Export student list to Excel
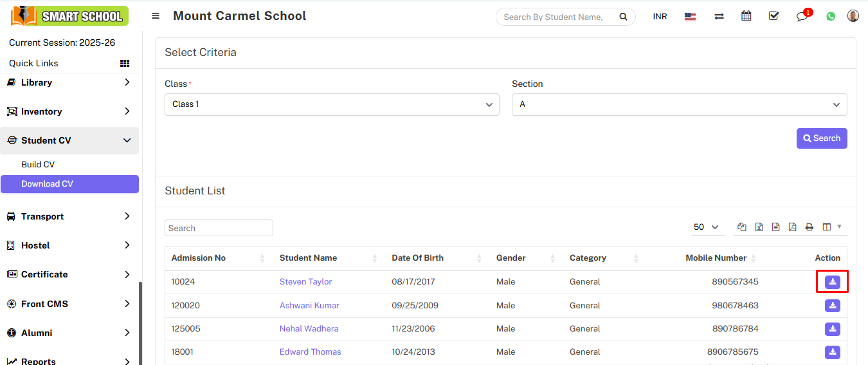This screenshot has height=365, width=868. (x=759, y=227)
